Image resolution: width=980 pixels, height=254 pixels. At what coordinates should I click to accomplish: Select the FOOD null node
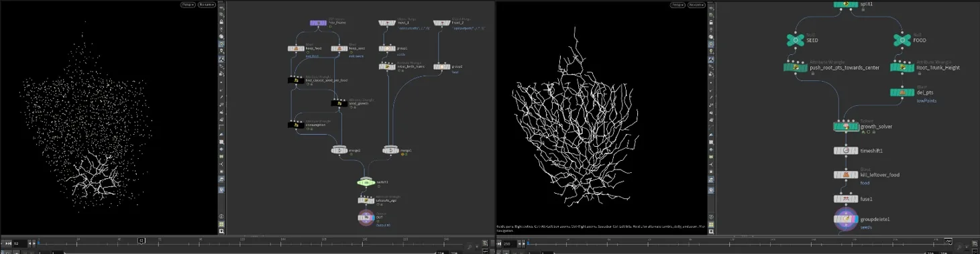(x=902, y=41)
